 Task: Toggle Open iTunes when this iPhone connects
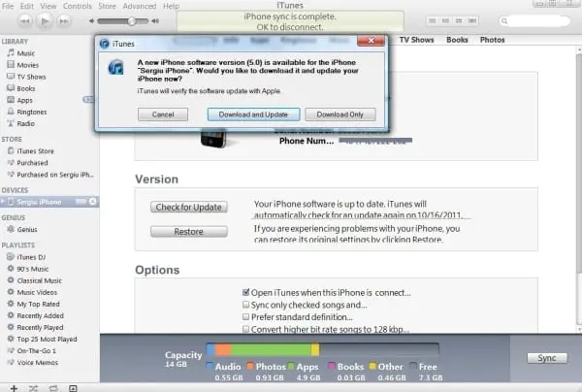245,292
